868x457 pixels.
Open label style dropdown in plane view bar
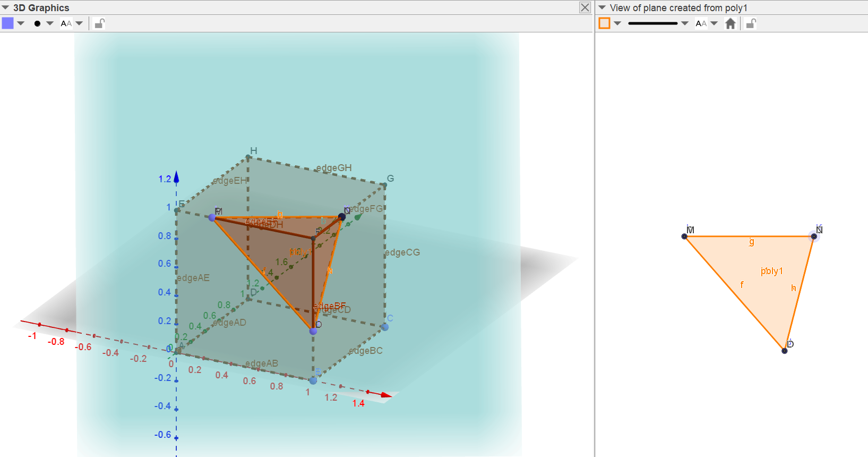[714, 23]
